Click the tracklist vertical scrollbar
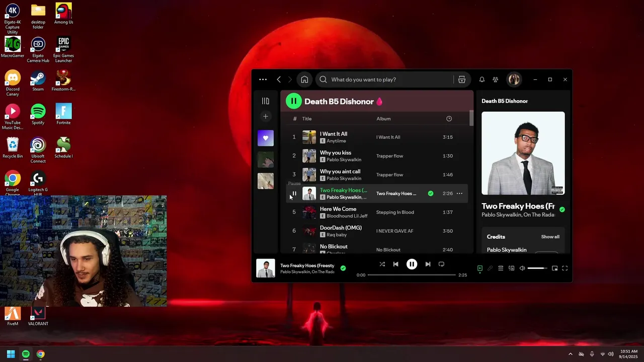 pos(471,118)
